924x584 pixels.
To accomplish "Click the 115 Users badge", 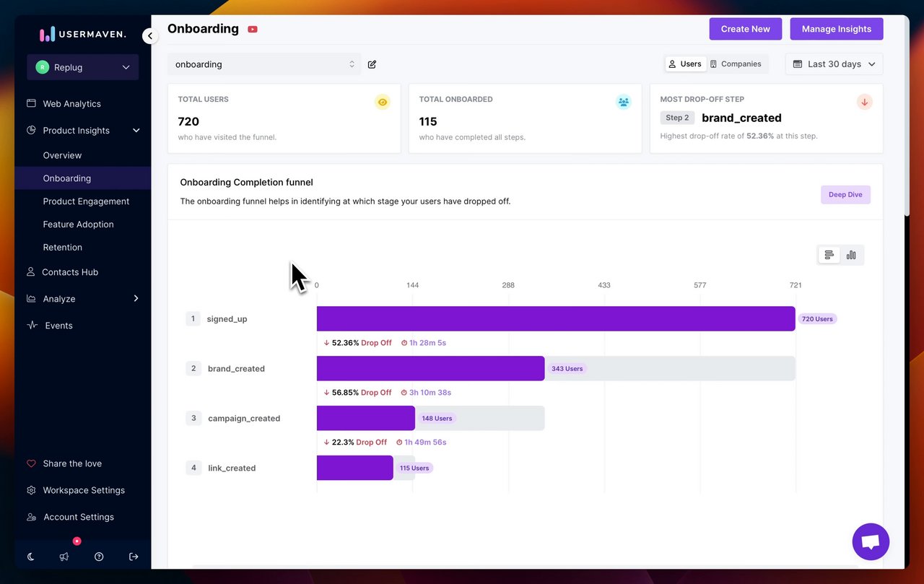I will [x=414, y=468].
